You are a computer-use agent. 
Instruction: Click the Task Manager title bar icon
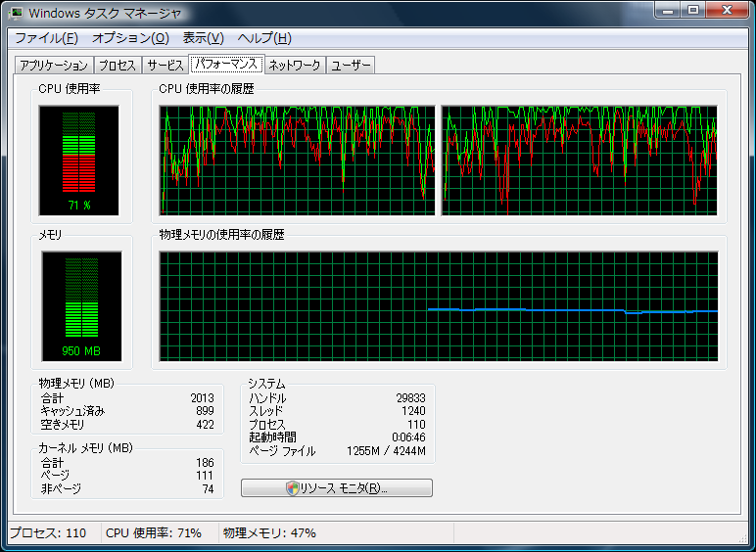coord(18,14)
